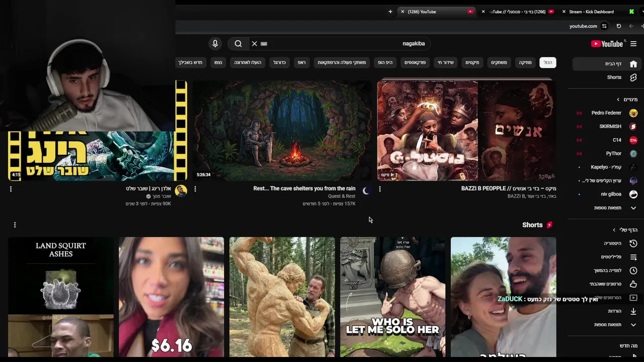This screenshot has width=644, height=362.
Task: Open the cave campfire Rest video thumbnail
Action: 282,130
